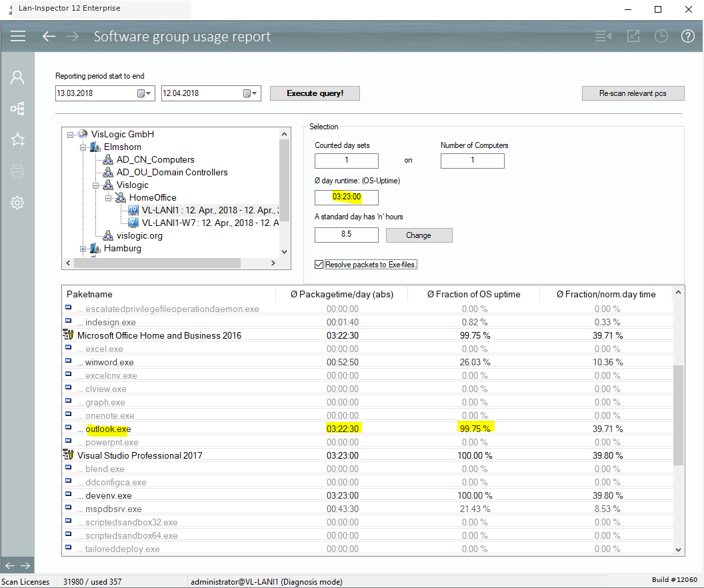The image size is (704, 588).
Task: Select the powerpnt.exe row
Action: pyautogui.click(x=367, y=442)
